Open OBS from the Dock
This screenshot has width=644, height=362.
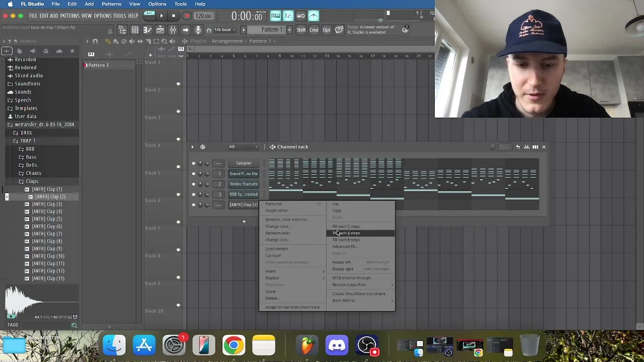(367, 345)
